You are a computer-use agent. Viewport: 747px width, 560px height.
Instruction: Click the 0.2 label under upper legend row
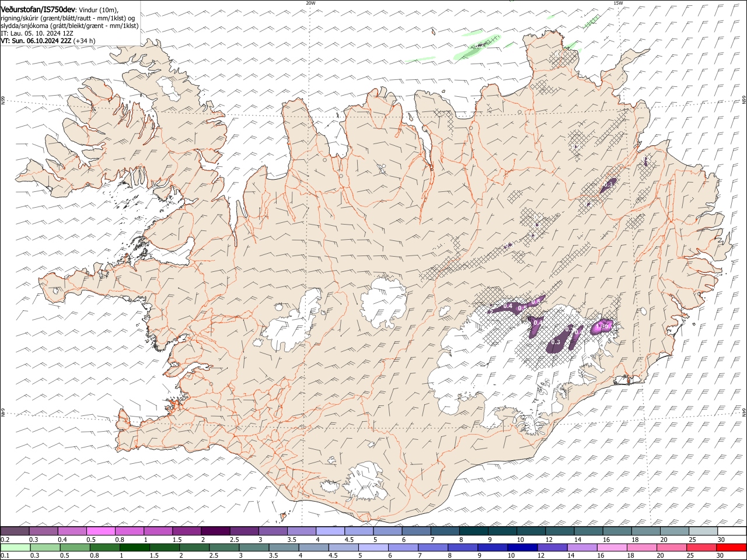pyautogui.click(x=5, y=540)
